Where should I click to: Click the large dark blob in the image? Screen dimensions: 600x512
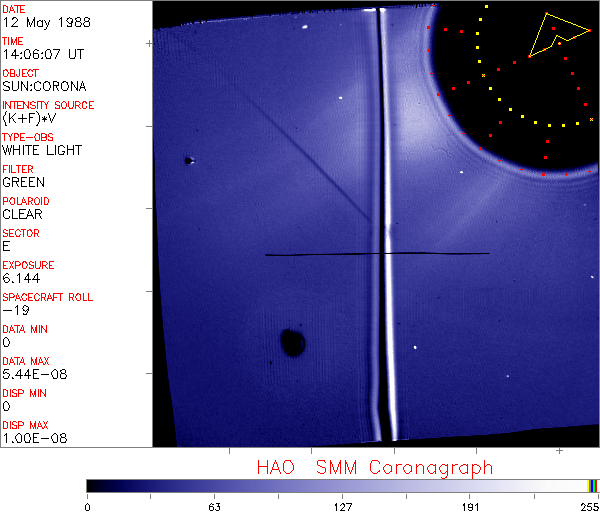(x=293, y=342)
